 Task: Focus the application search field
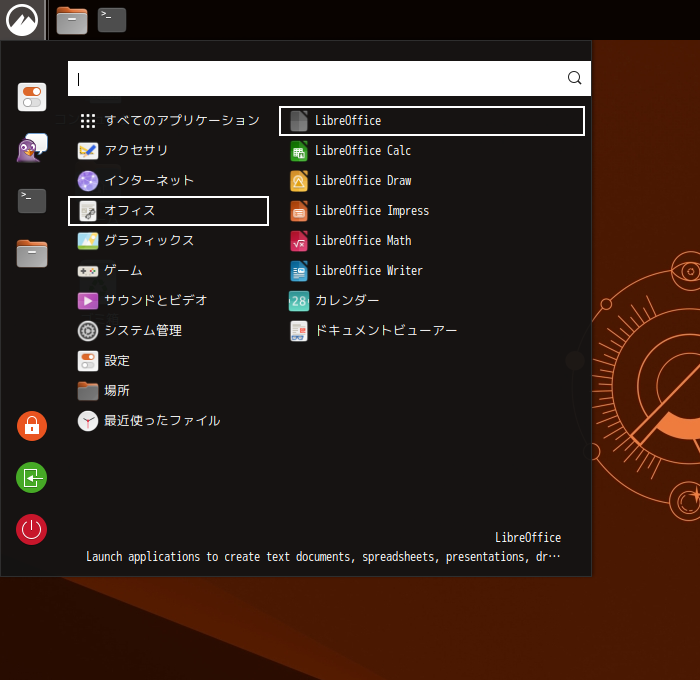[x=329, y=79]
